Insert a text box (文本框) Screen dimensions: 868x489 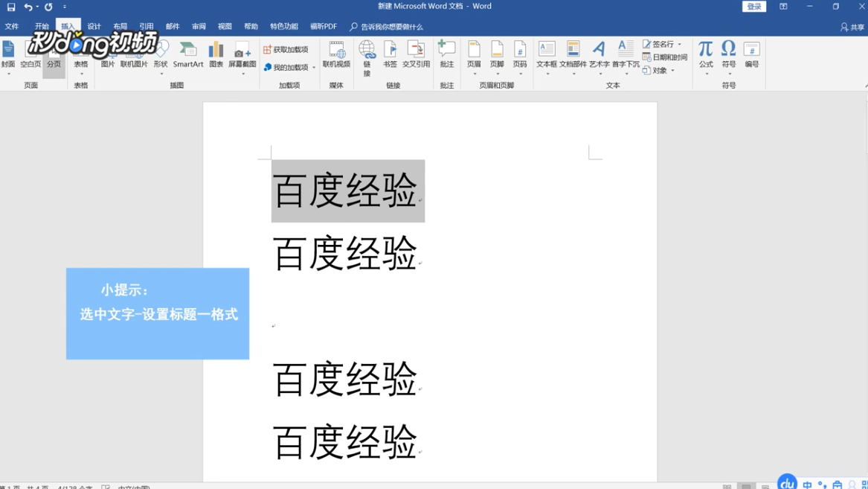(x=547, y=54)
